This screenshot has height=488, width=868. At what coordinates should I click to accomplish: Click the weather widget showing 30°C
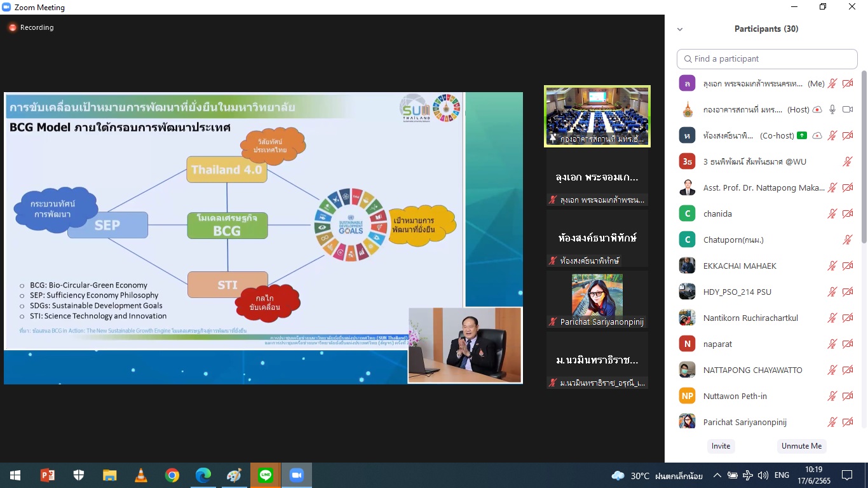(x=656, y=475)
